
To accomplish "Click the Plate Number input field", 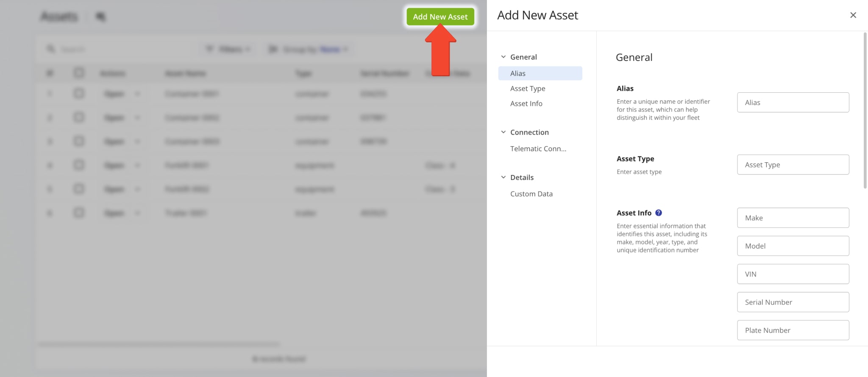I will [x=793, y=330].
